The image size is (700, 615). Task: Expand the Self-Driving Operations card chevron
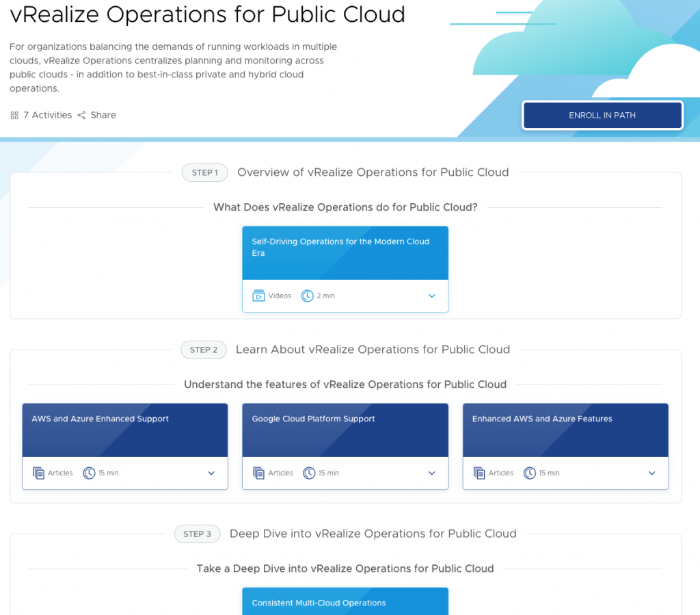(431, 296)
